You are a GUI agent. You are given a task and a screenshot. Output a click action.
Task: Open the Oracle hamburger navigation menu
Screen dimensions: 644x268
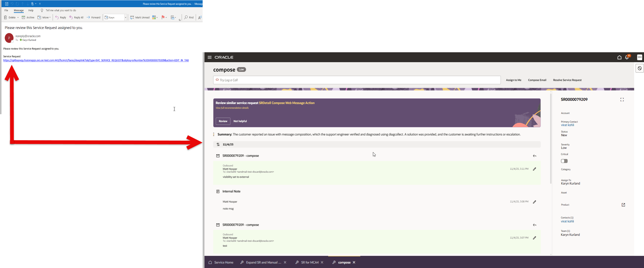tap(210, 57)
